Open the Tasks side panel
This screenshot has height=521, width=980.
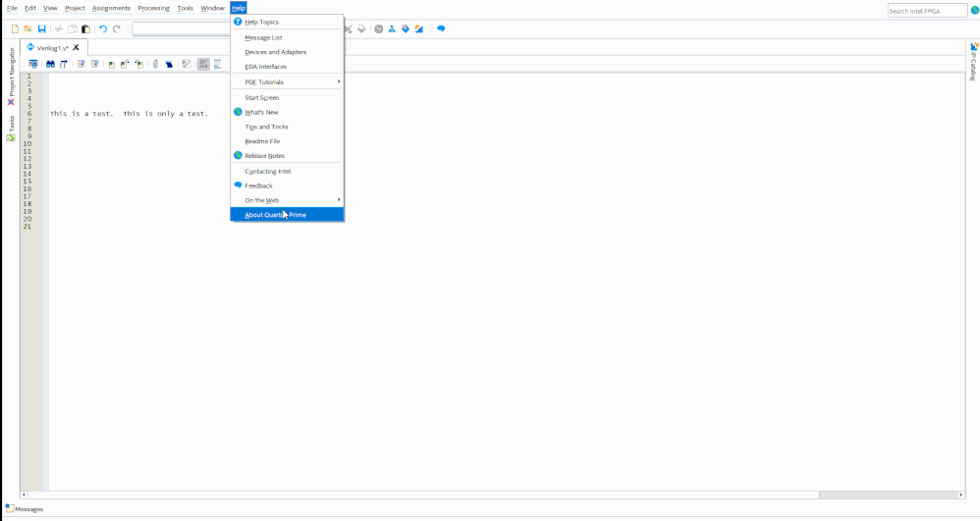point(11,129)
